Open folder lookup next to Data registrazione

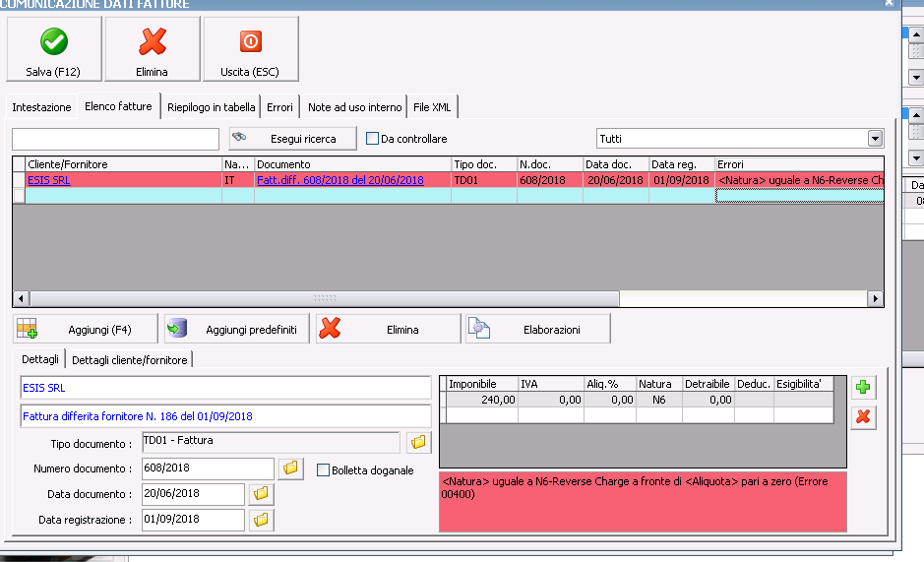(x=261, y=520)
